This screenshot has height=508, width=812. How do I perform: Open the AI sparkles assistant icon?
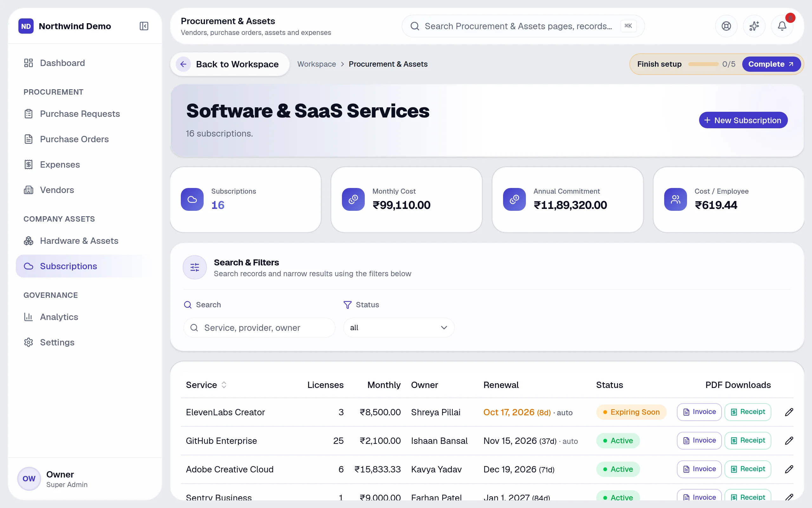point(754,26)
